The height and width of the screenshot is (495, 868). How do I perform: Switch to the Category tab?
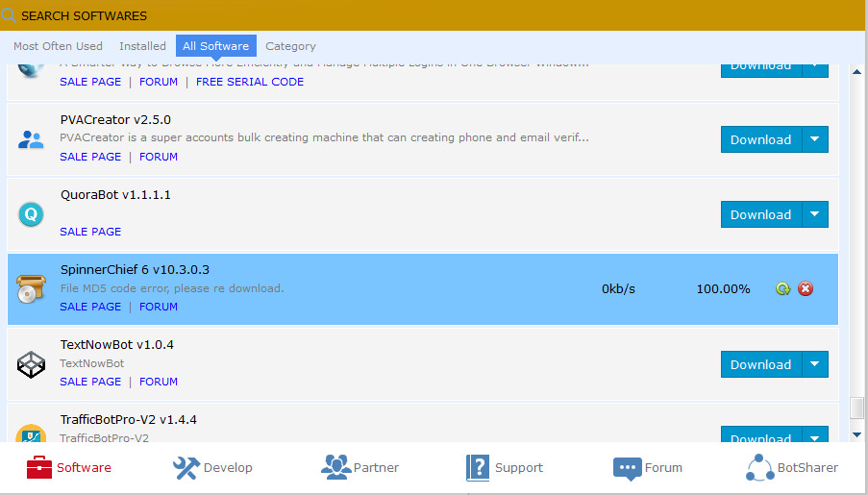point(290,46)
